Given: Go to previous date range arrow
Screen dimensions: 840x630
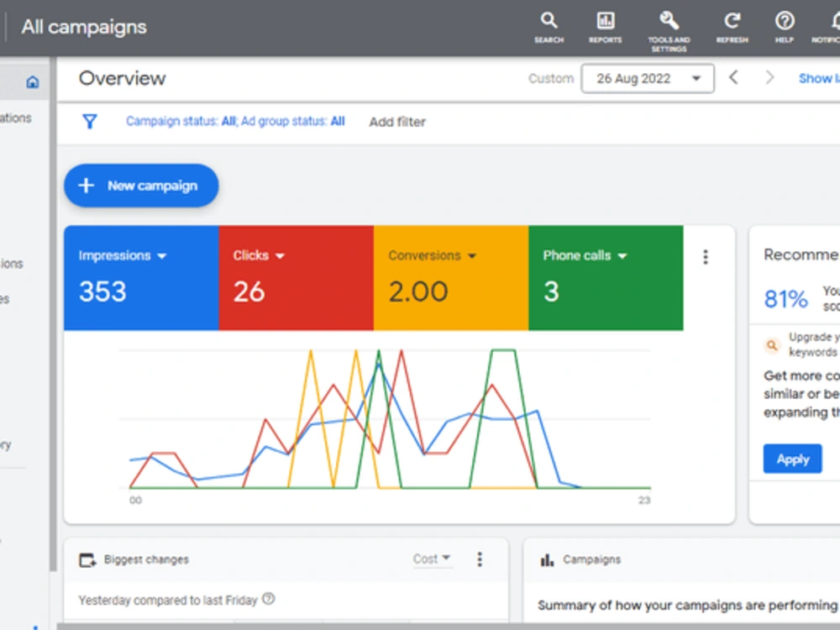Looking at the screenshot, I should pyautogui.click(x=734, y=77).
